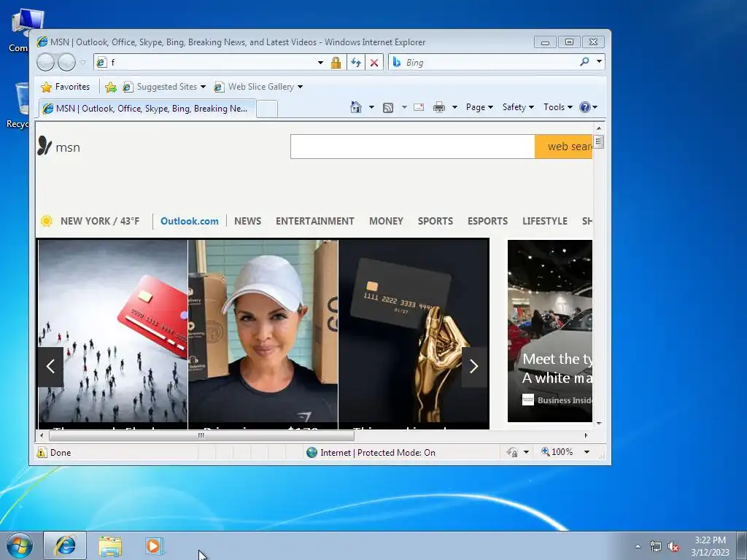Open Windows Explorer from taskbar
Image resolution: width=747 pixels, height=560 pixels.
[x=110, y=546]
